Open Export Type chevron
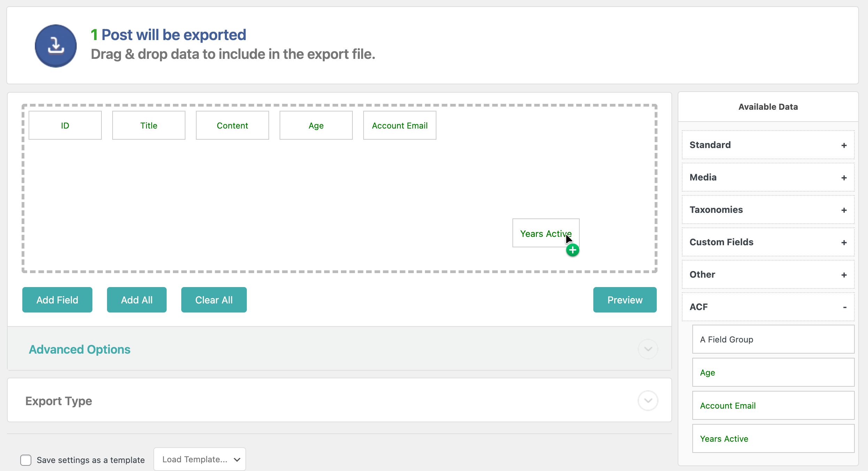This screenshot has width=868, height=471. [x=648, y=401]
